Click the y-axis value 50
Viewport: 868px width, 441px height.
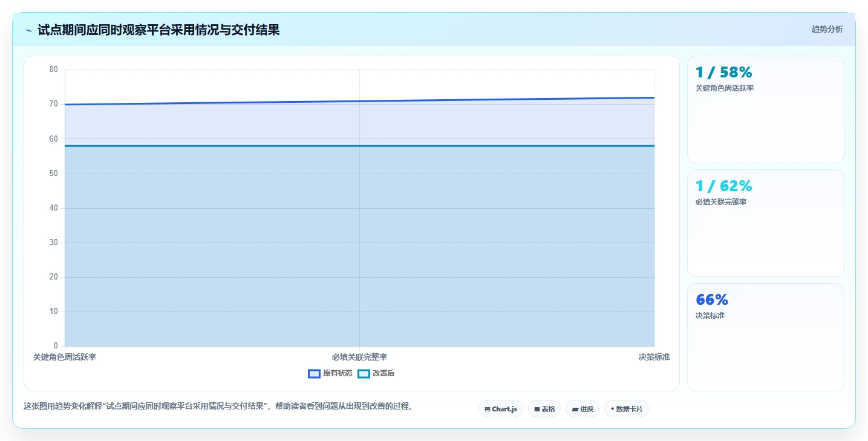(53, 174)
